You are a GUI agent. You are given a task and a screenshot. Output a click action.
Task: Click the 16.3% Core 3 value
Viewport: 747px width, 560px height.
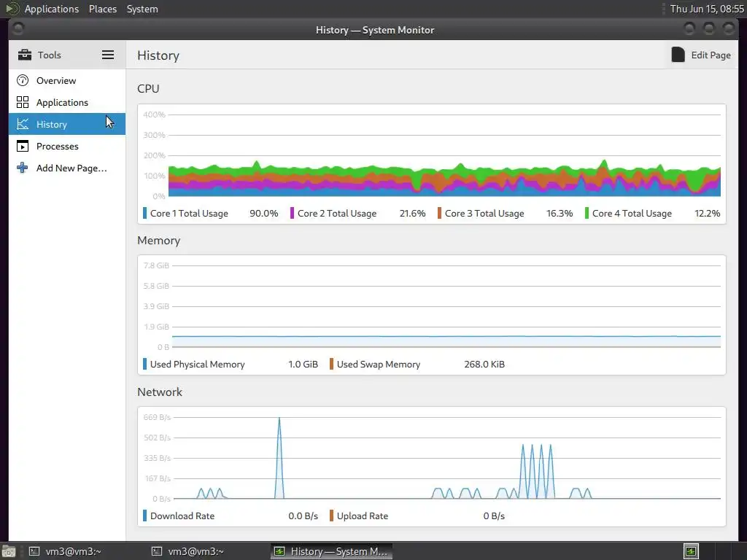tap(560, 214)
